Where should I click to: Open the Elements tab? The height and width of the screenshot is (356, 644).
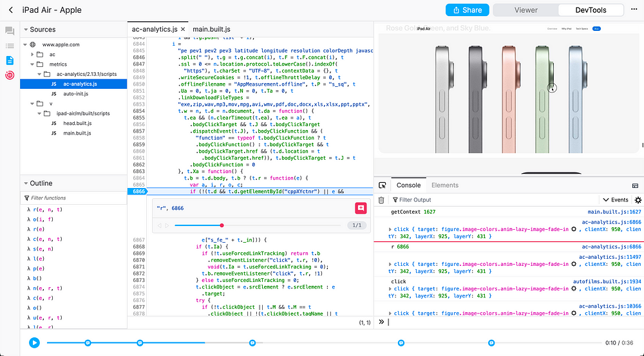(444, 185)
